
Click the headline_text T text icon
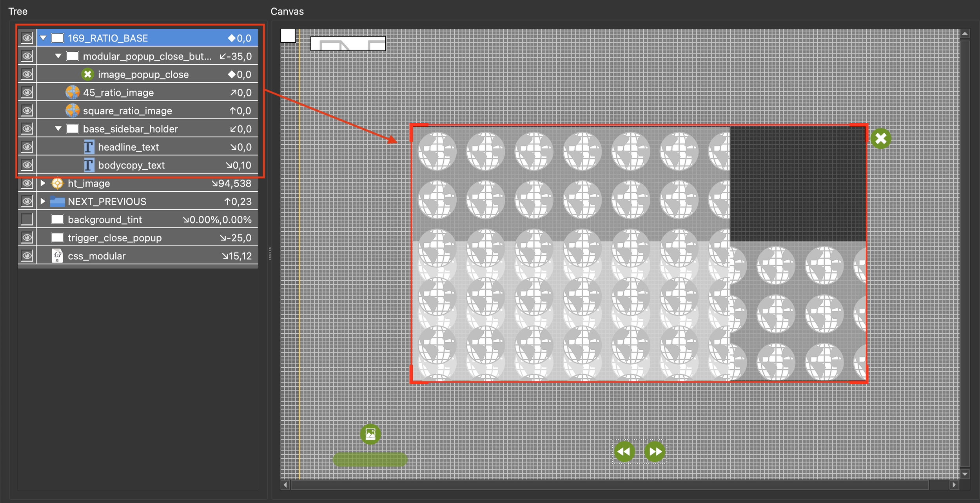[x=89, y=147]
